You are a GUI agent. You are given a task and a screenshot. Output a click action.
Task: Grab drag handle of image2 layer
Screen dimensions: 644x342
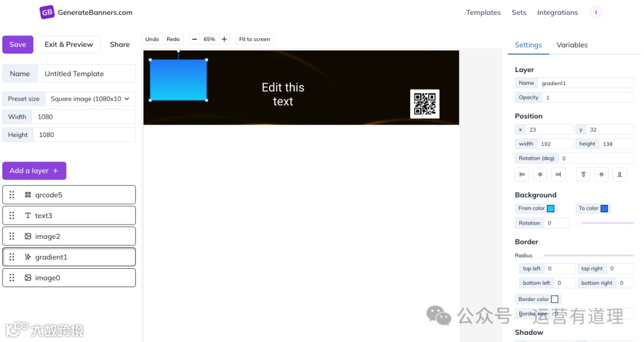[12, 237]
